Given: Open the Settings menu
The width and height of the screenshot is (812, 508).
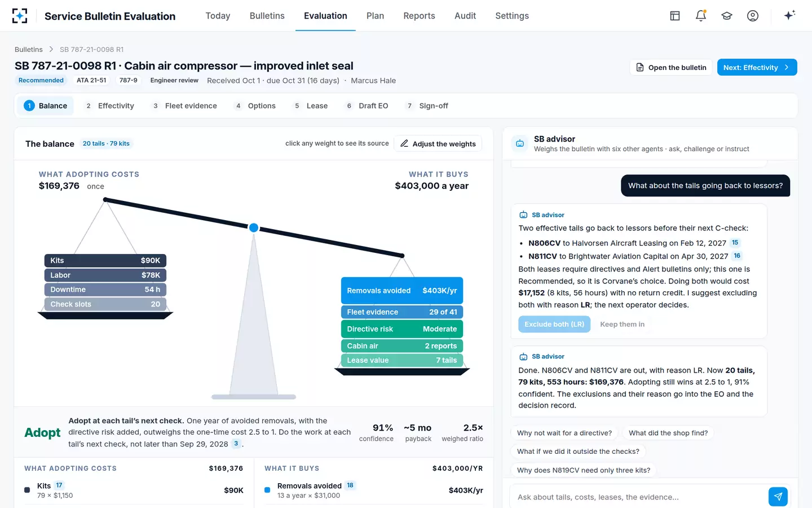Looking at the screenshot, I should pos(512,16).
